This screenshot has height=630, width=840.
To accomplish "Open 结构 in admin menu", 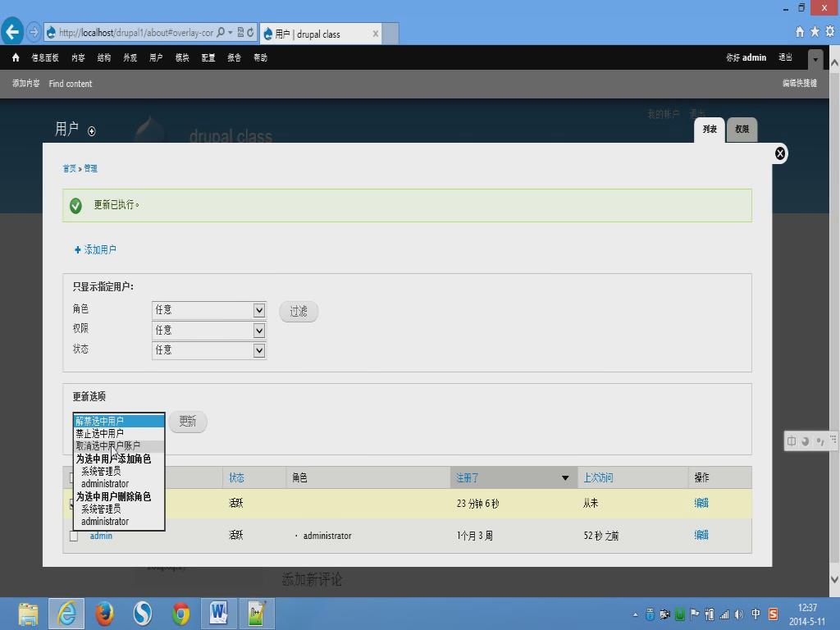I will pos(104,57).
